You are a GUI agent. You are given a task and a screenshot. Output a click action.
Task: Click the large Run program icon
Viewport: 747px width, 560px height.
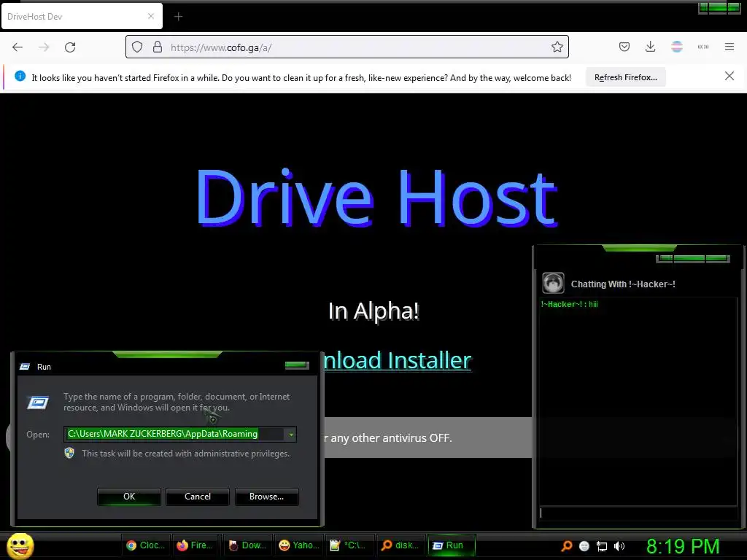click(38, 402)
